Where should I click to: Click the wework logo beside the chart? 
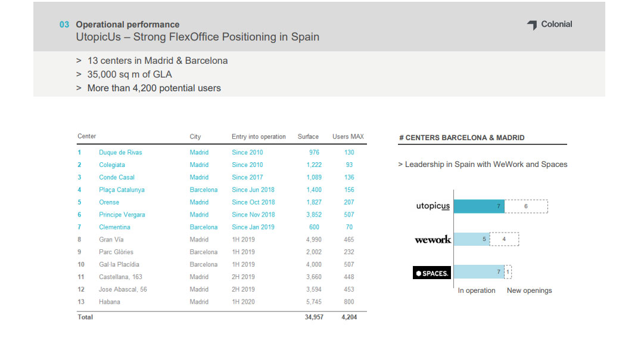click(433, 240)
